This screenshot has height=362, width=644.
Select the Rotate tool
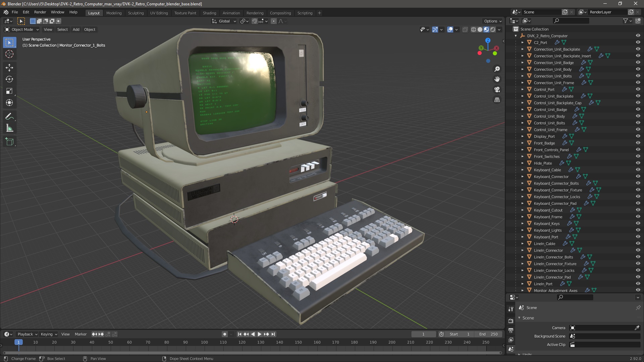click(9, 79)
